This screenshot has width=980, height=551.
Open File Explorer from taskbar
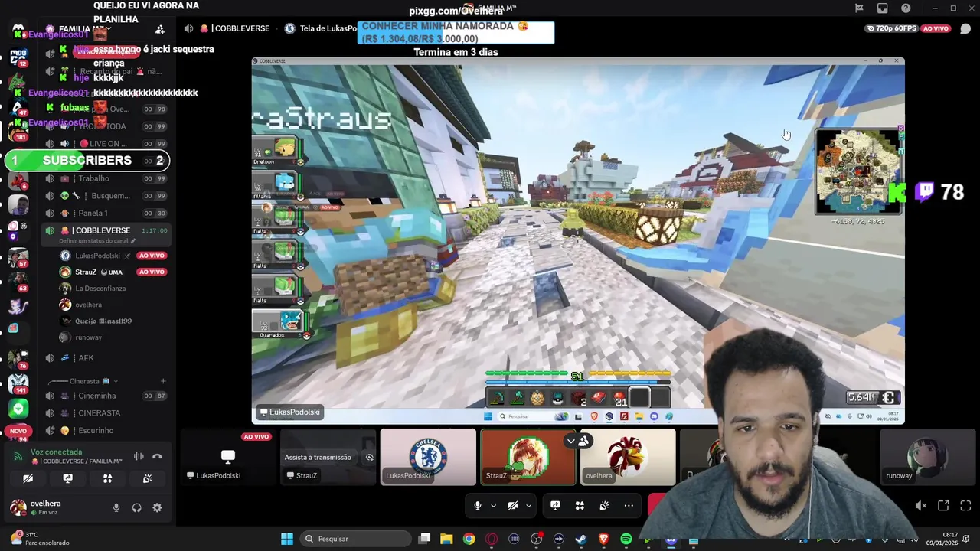point(446,539)
